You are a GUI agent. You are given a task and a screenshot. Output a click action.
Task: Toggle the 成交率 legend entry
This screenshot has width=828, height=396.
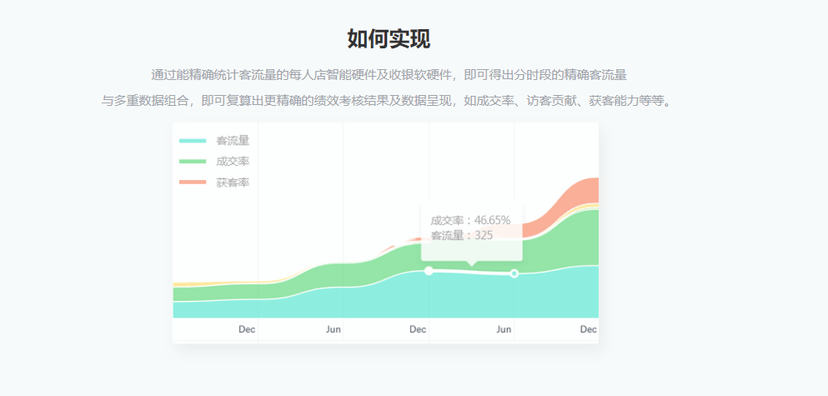coord(214,161)
